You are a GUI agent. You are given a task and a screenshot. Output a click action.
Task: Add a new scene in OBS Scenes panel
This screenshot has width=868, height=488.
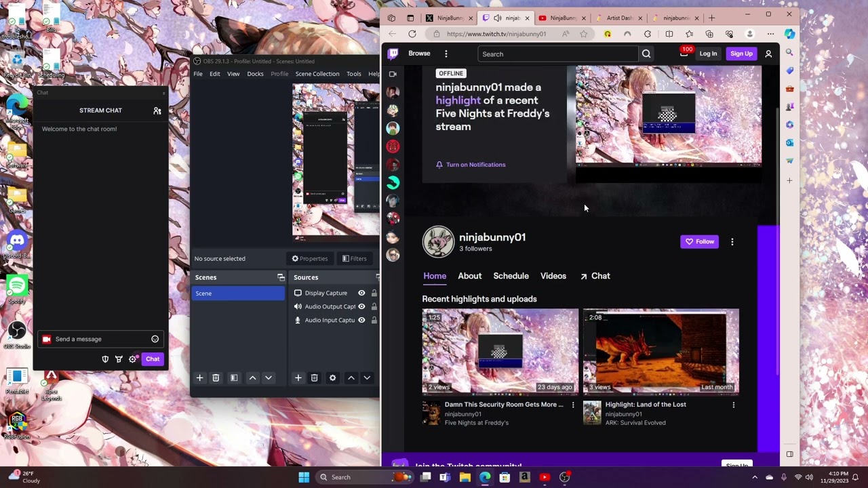[199, 378]
